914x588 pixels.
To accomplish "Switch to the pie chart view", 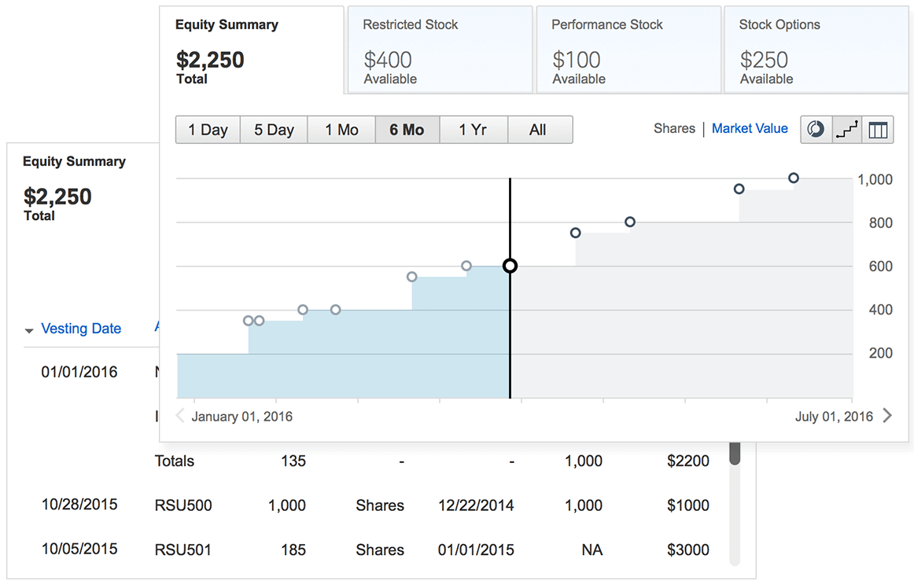I will [816, 130].
